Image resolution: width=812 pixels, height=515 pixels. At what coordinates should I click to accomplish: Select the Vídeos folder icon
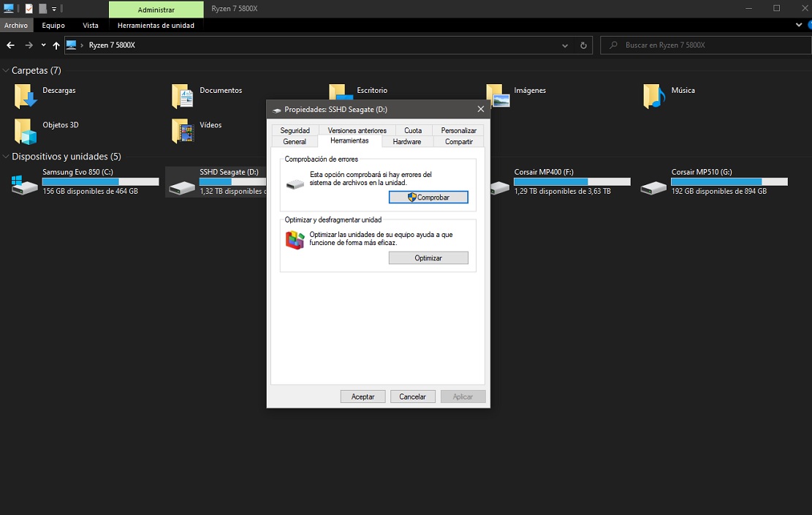coord(182,131)
